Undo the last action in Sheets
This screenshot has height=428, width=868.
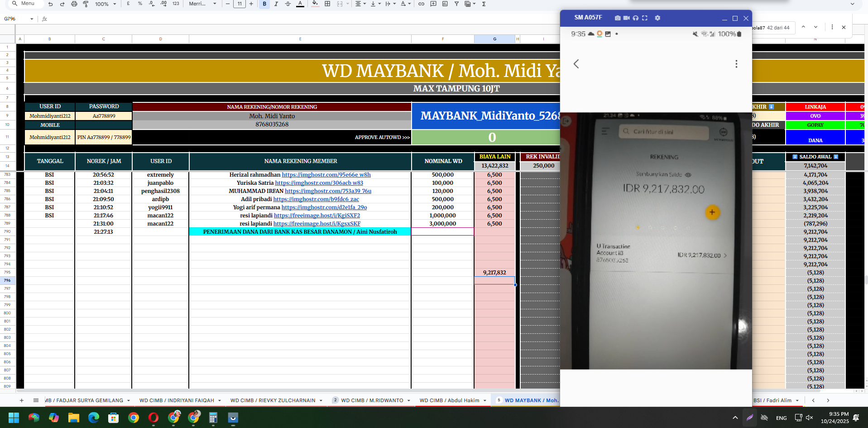coord(50,4)
